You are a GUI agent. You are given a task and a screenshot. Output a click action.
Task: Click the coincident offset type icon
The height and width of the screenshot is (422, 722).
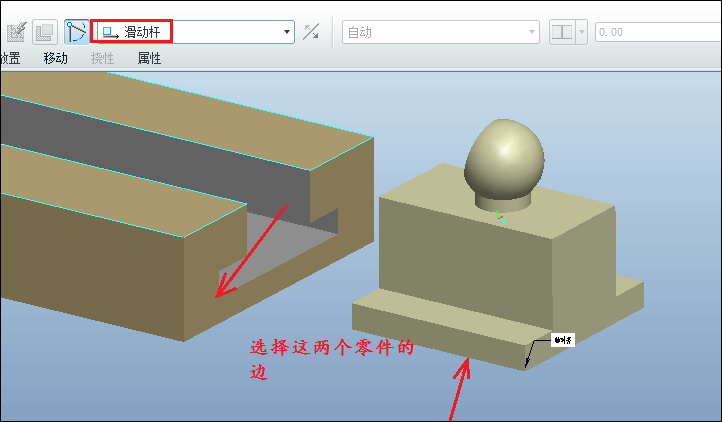pyautogui.click(x=562, y=32)
